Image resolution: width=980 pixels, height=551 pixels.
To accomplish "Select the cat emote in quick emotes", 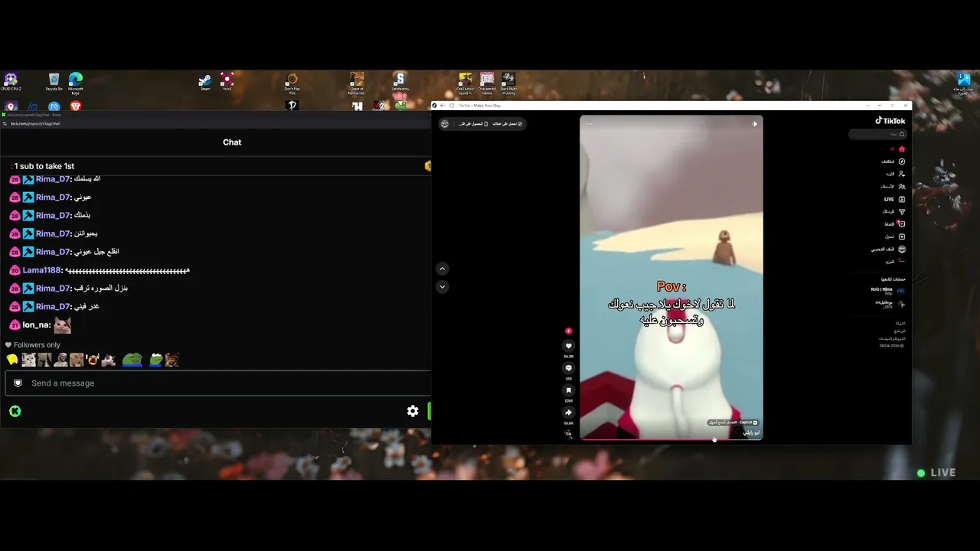I will tap(28, 360).
